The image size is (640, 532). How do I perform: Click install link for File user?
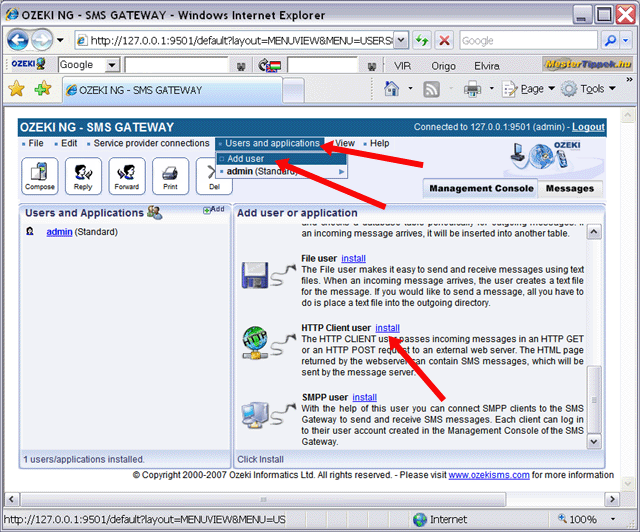(x=353, y=258)
